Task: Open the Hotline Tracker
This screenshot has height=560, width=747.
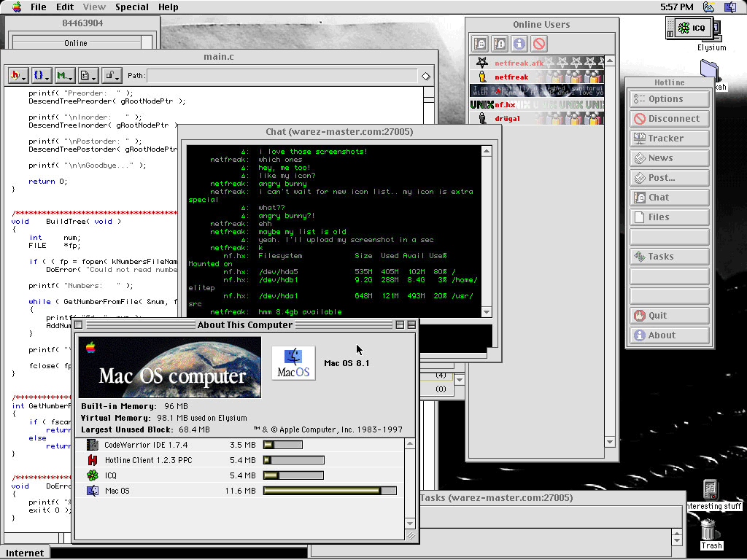Action: [x=670, y=138]
